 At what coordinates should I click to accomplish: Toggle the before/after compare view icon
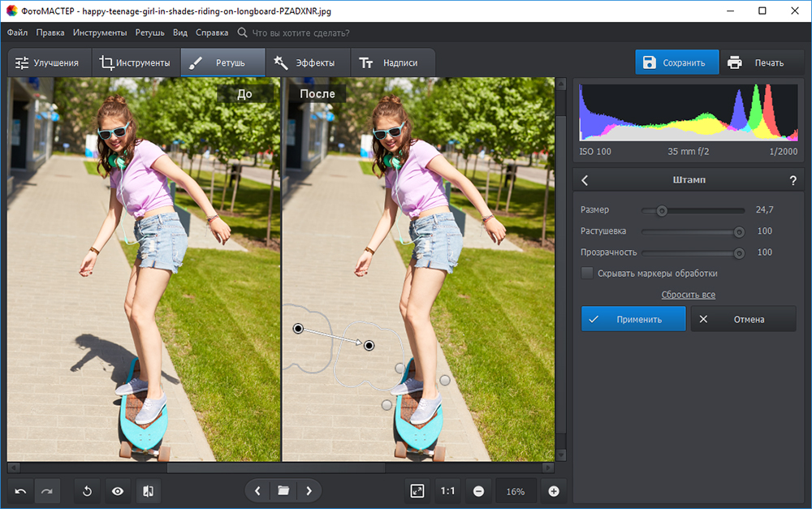148,491
